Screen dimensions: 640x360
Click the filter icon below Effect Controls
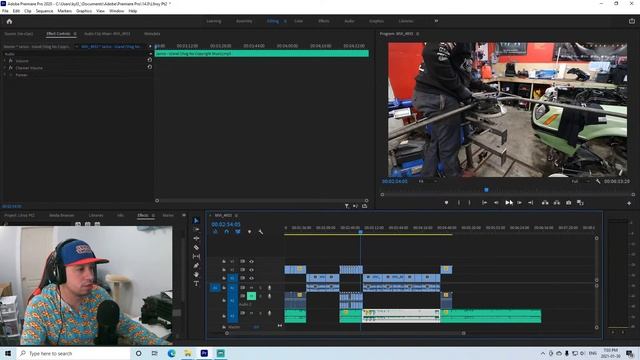347,206
